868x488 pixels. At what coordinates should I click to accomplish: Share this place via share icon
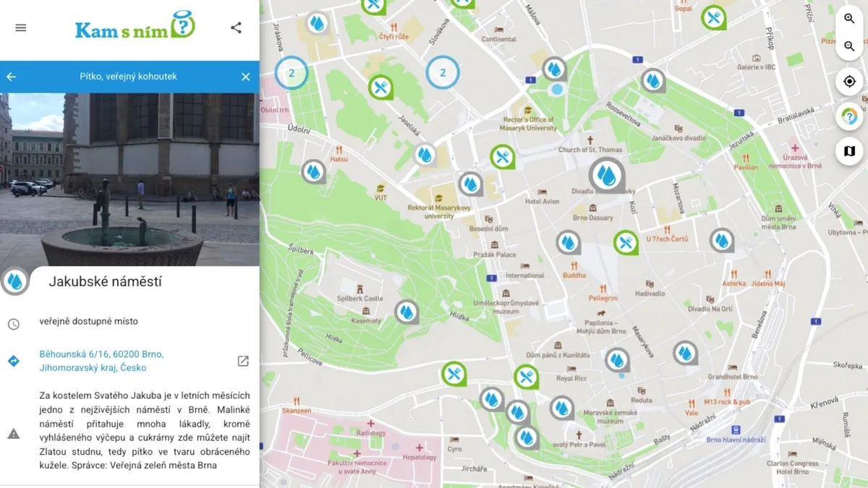[x=236, y=27]
